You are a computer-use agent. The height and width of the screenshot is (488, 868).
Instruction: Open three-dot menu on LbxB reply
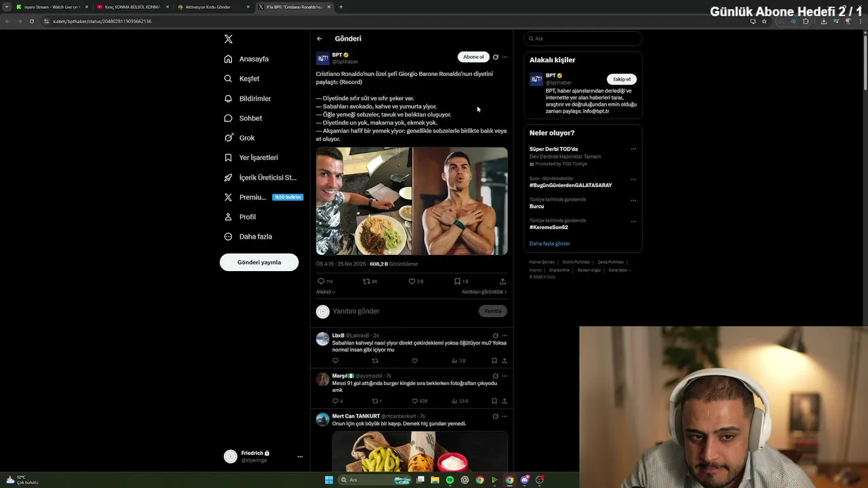click(x=505, y=335)
